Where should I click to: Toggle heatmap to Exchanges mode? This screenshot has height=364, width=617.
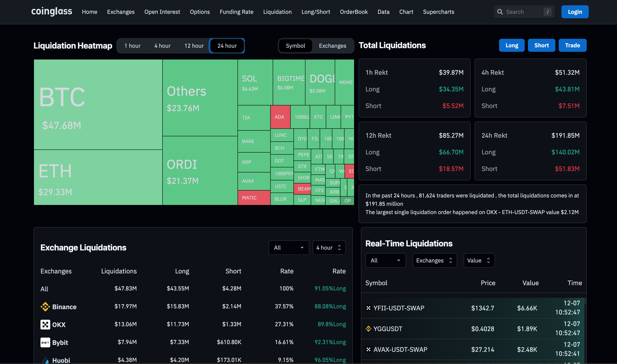(332, 46)
